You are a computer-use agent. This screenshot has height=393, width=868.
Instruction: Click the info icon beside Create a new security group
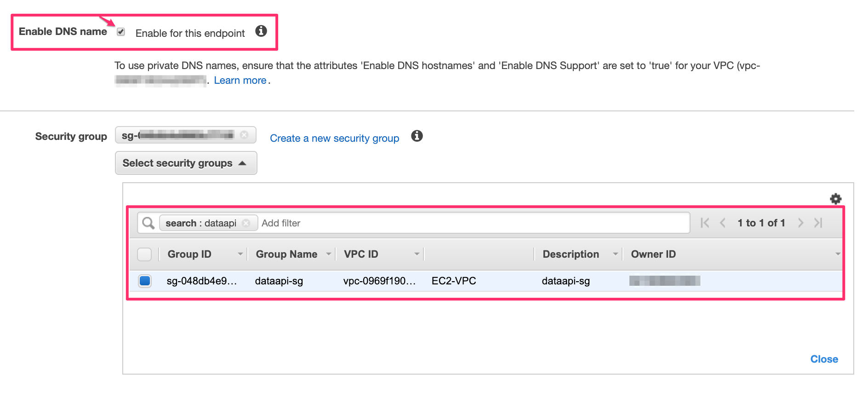point(417,136)
